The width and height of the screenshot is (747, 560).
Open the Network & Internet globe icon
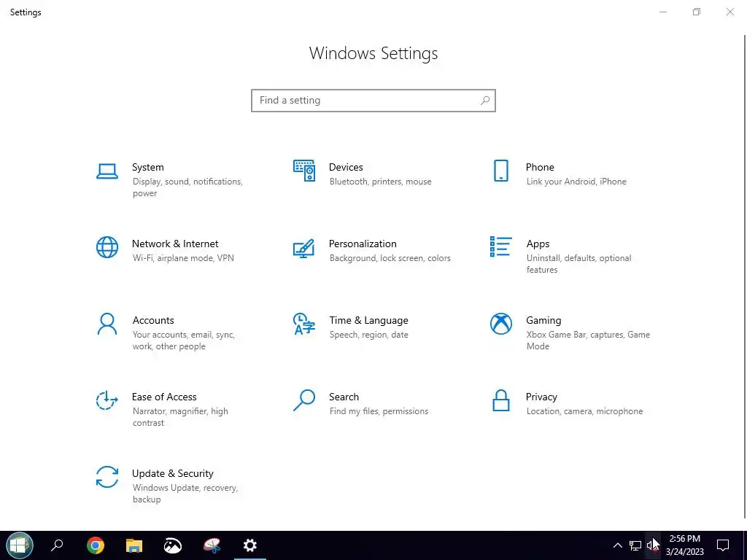pyautogui.click(x=107, y=247)
